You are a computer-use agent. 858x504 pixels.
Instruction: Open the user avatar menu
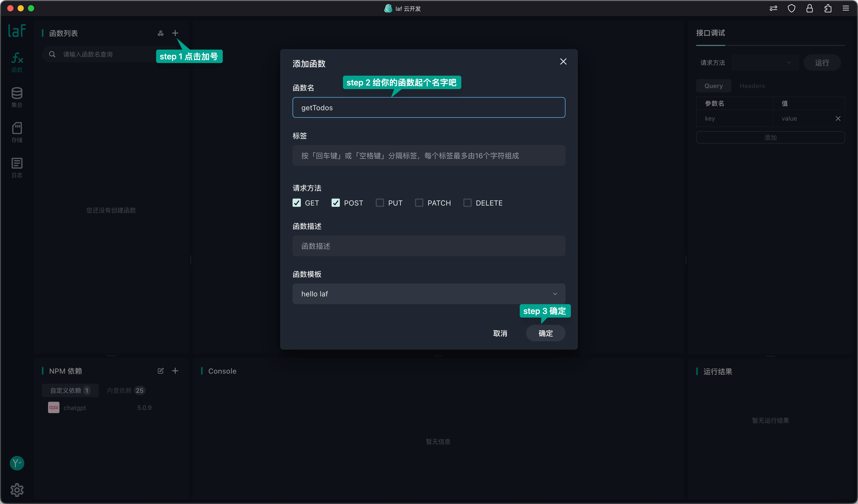(x=17, y=463)
